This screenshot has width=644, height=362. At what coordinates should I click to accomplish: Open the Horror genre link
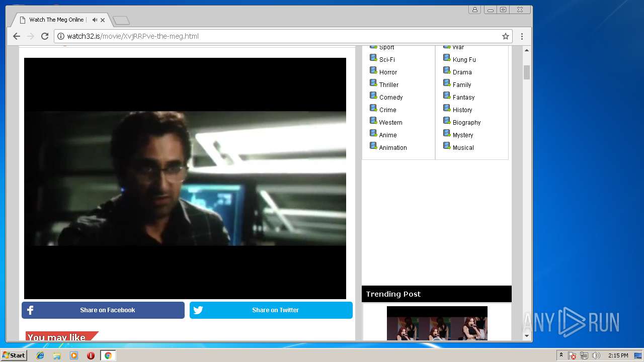[x=388, y=72]
